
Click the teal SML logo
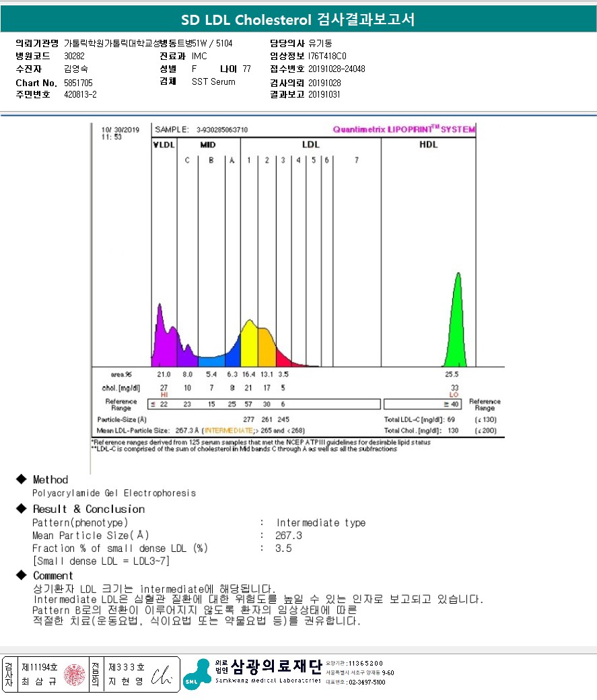(x=197, y=674)
